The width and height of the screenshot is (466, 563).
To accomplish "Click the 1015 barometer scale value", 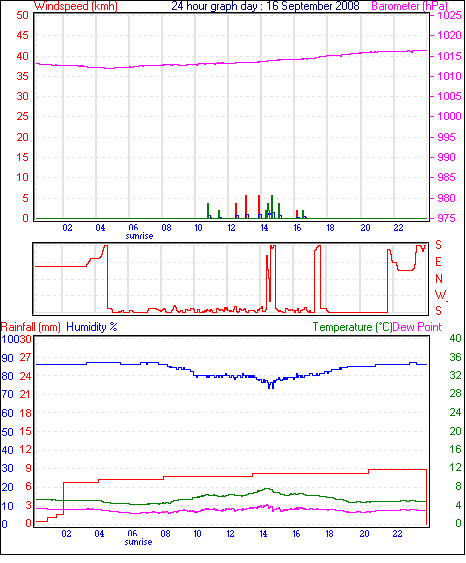I will click(x=449, y=56).
